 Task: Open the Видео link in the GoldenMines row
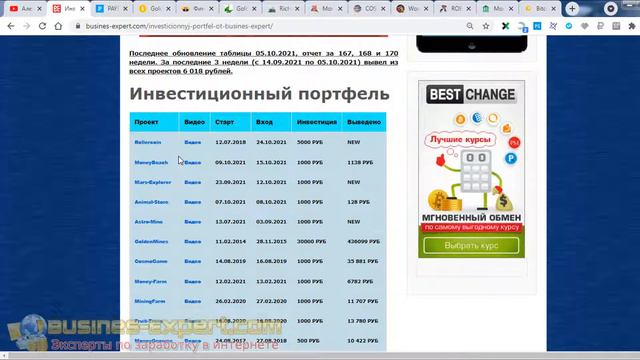click(x=193, y=242)
